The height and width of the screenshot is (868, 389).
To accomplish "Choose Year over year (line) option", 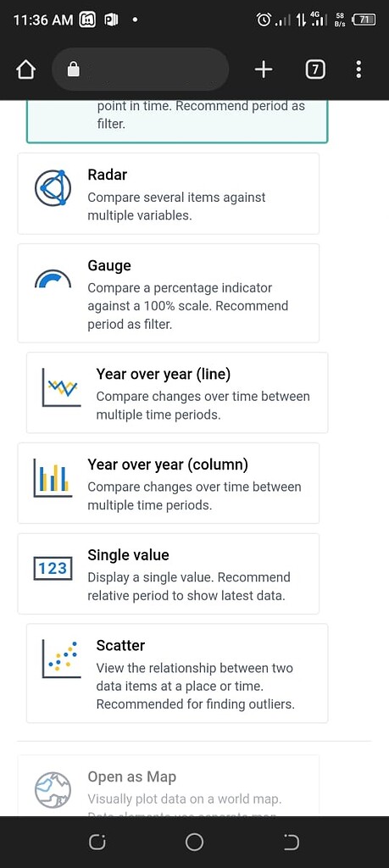I will pos(177,392).
